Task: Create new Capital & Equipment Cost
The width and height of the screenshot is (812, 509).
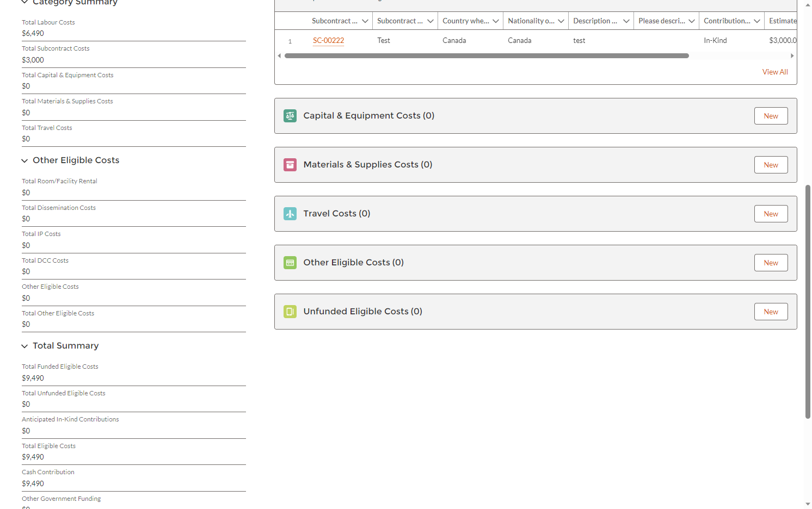Action: click(771, 116)
